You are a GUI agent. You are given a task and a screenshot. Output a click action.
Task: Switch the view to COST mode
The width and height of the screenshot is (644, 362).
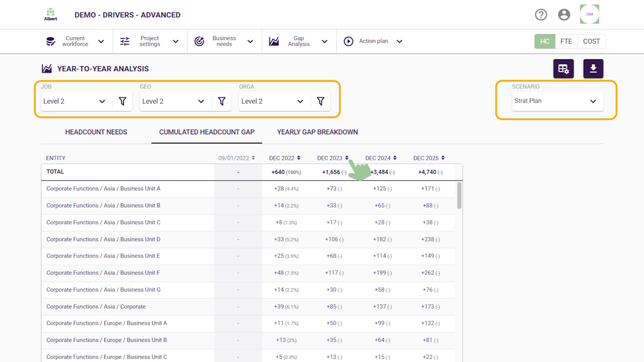click(591, 41)
